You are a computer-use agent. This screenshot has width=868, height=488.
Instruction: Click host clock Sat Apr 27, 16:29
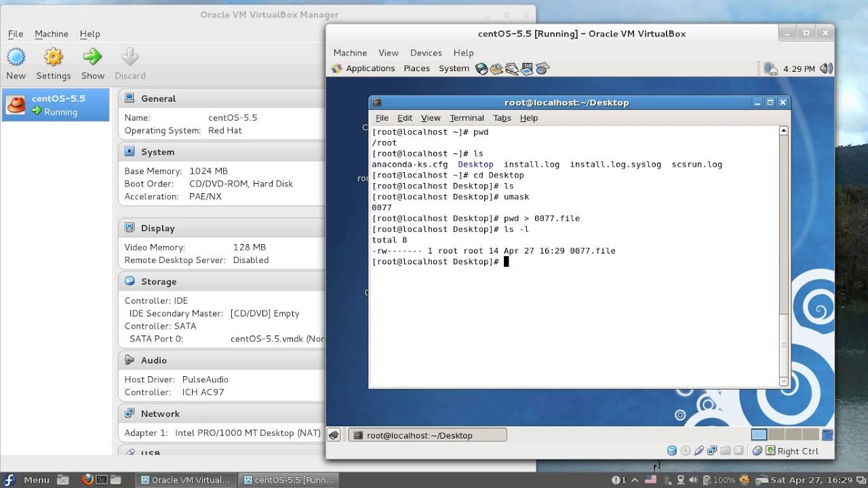(811, 480)
